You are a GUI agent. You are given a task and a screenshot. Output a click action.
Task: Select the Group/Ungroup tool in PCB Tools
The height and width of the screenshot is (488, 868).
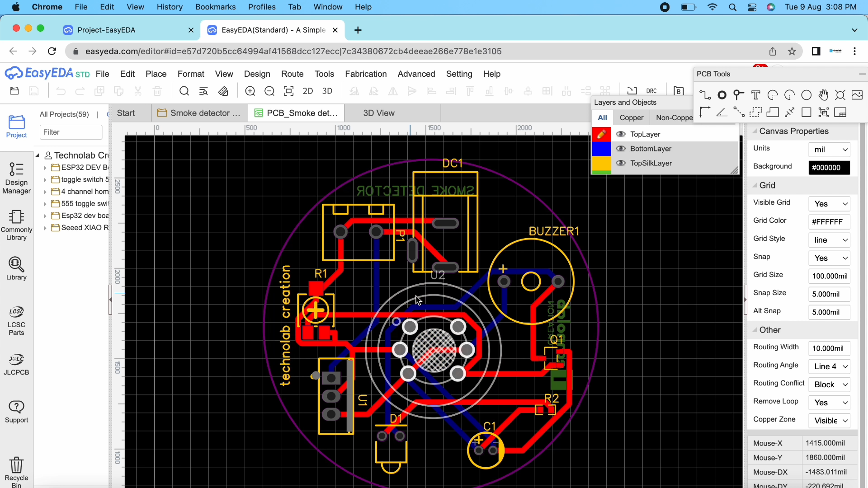point(823,112)
